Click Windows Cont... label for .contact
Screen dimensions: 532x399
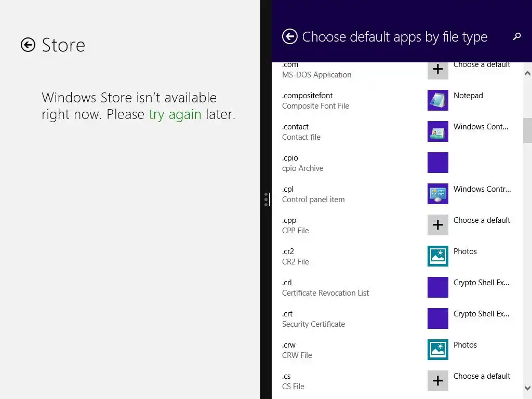[481, 127]
